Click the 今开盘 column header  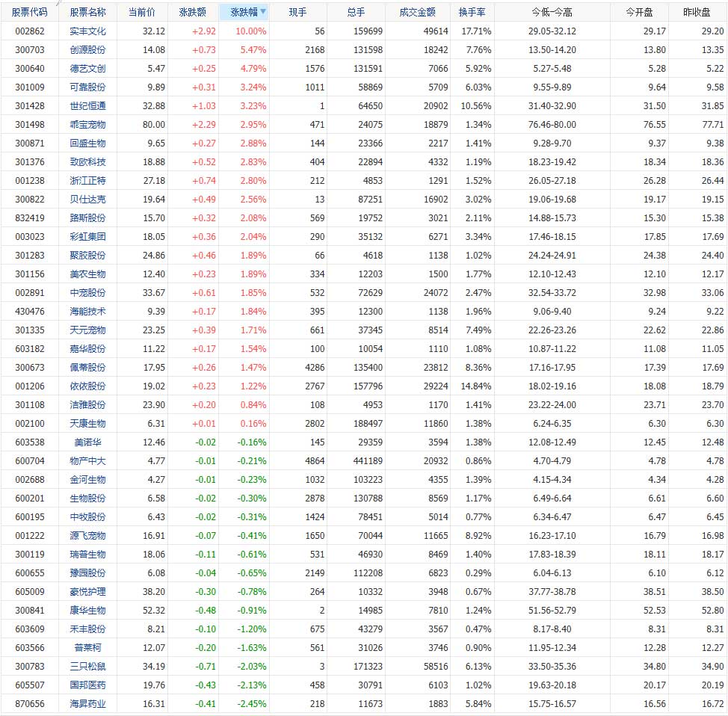[639, 12]
